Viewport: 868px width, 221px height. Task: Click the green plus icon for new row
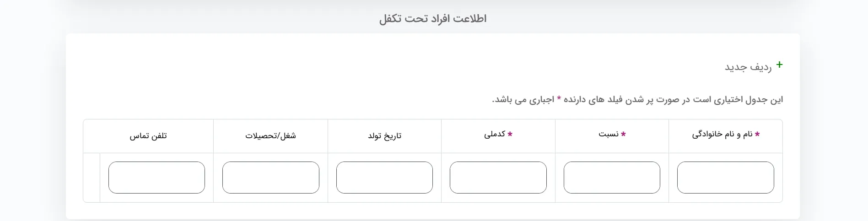779,65
